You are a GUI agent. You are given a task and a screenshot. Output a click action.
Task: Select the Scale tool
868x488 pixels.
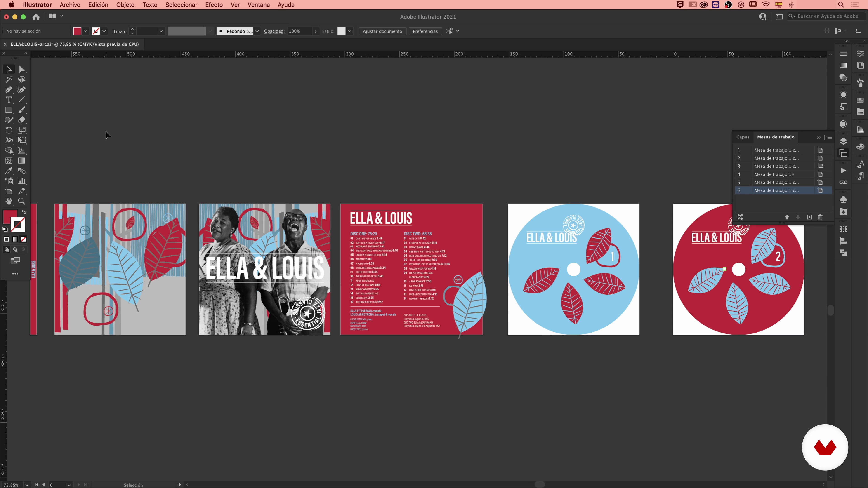[x=21, y=130]
